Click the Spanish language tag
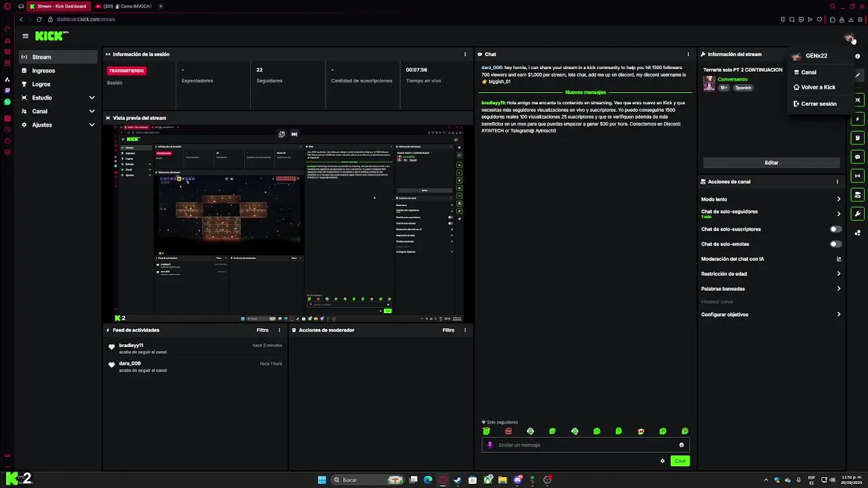This screenshot has height=488, width=868. coord(743,87)
